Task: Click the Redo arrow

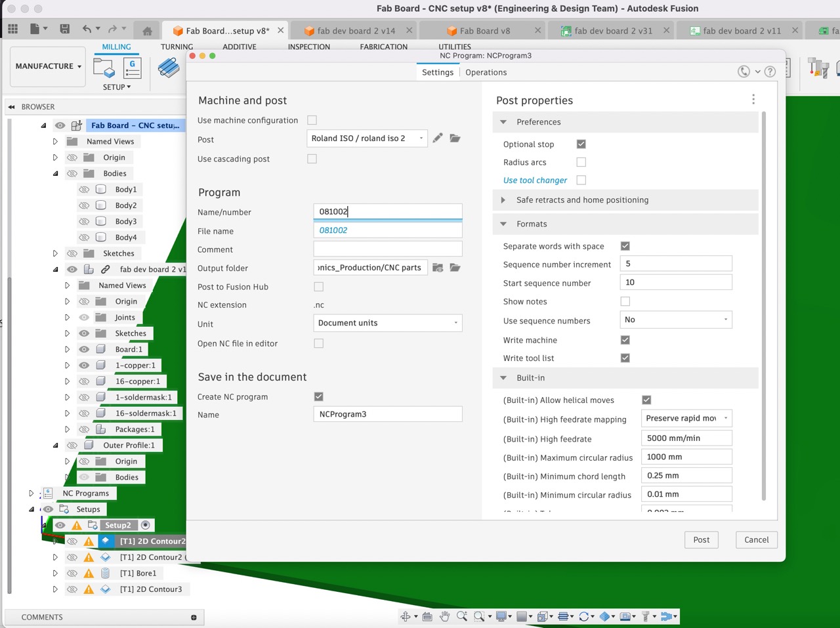Action: (x=112, y=29)
